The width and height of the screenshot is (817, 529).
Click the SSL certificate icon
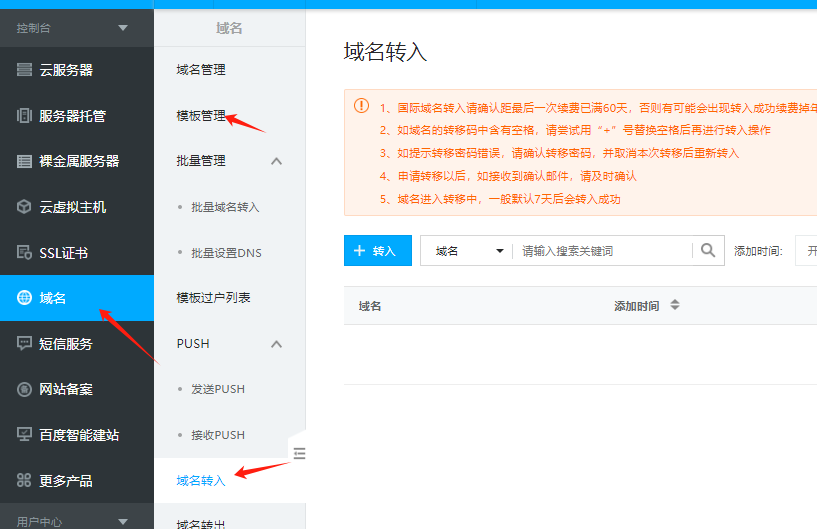tap(24, 253)
